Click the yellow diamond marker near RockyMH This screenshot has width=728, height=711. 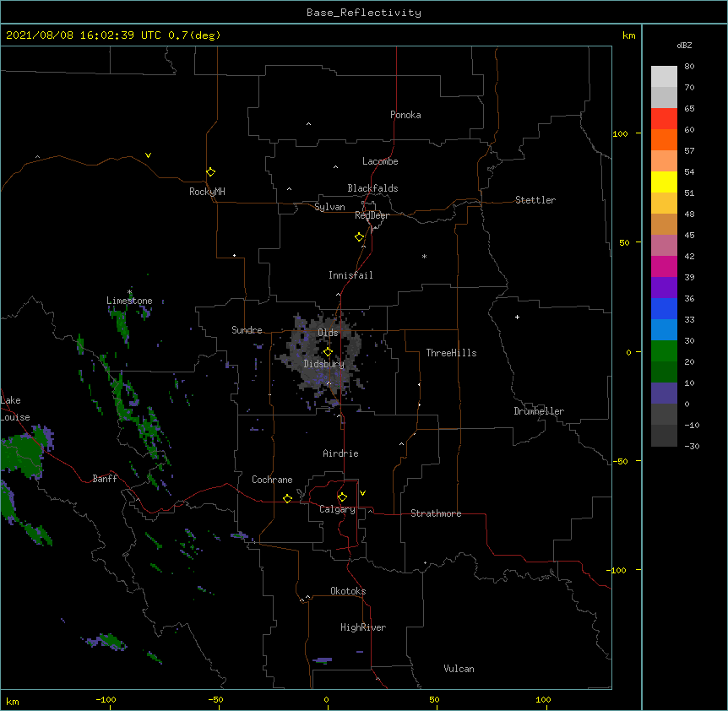pyautogui.click(x=210, y=172)
